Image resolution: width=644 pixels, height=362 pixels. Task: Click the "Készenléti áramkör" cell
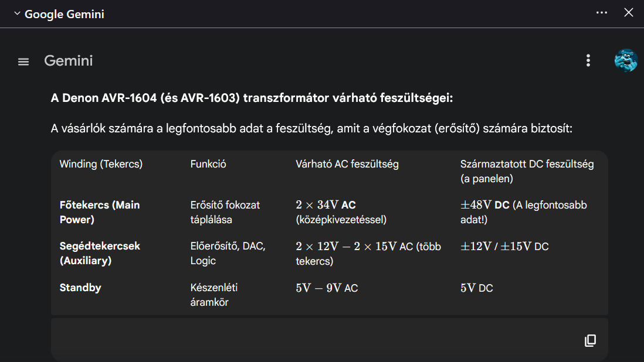coord(210,295)
